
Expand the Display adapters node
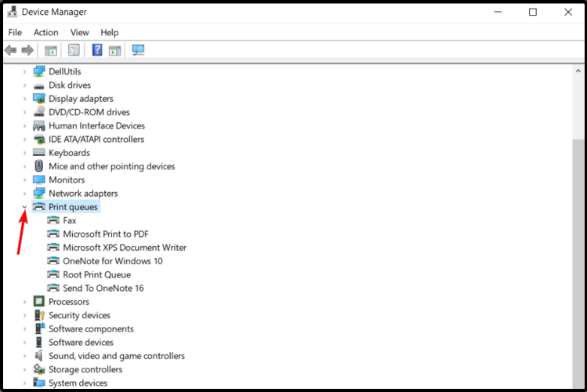click(25, 99)
